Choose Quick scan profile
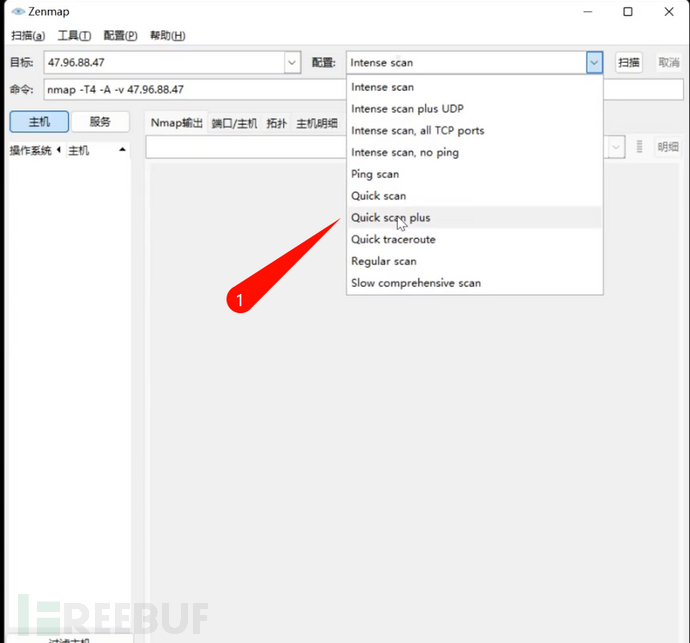 tap(474, 196)
